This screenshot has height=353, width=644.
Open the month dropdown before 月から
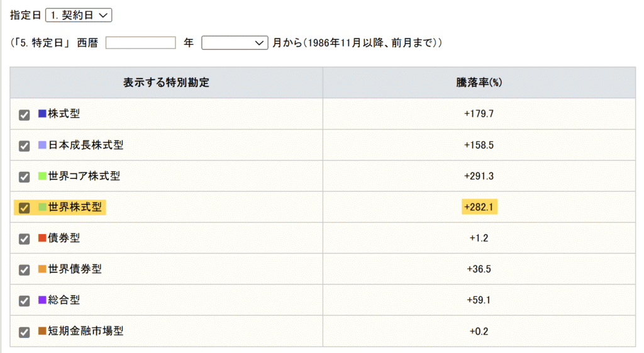point(235,43)
